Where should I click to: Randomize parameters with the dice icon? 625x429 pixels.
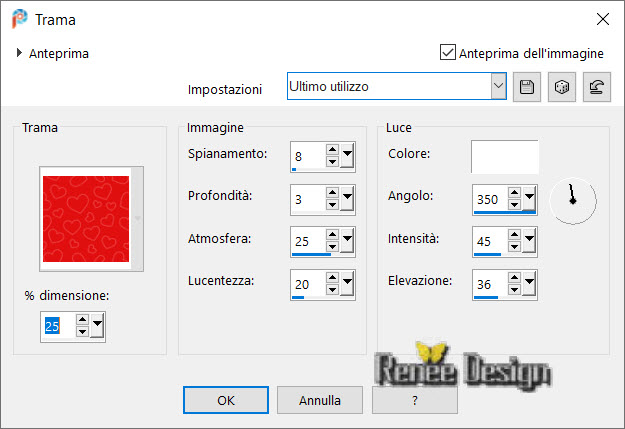[x=562, y=87]
